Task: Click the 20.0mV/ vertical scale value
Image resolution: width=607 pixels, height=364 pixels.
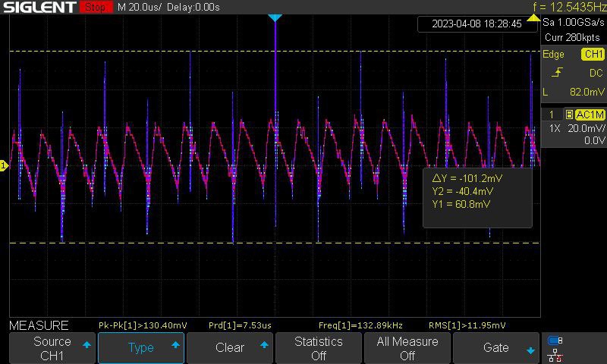Action: [587, 128]
